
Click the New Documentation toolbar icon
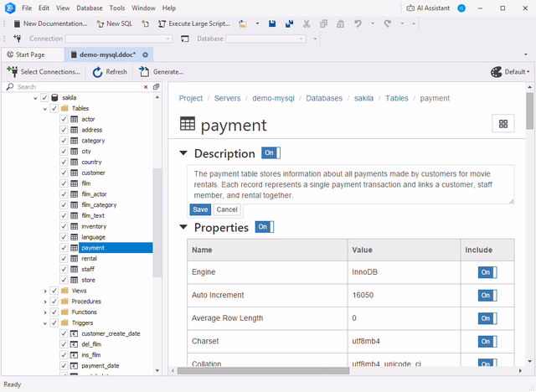tap(17, 23)
